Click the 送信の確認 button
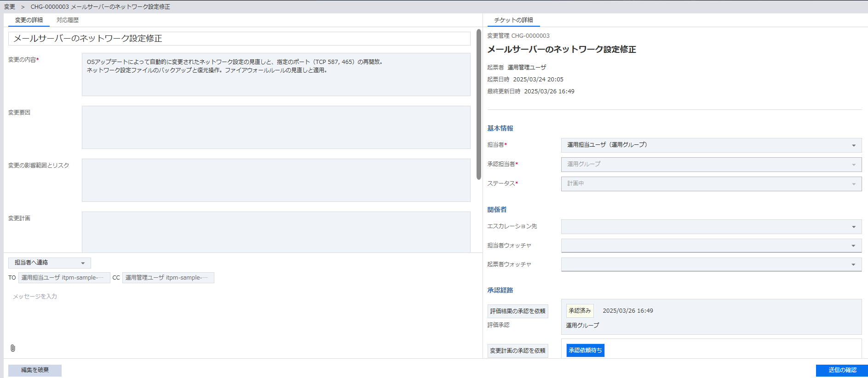Screen dimensions: 868x378 pos(842,370)
